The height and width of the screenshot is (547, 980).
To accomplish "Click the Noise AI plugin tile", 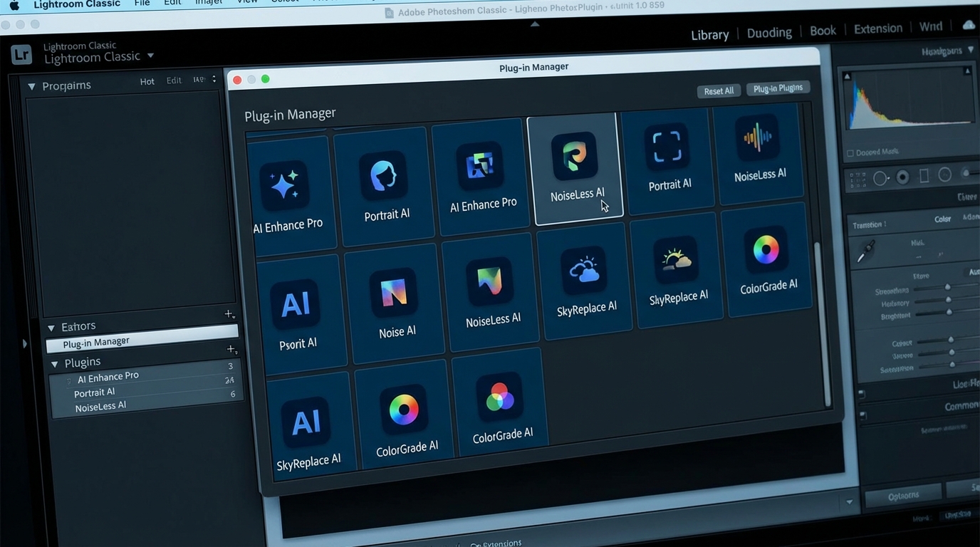I will [x=396, y=303].
